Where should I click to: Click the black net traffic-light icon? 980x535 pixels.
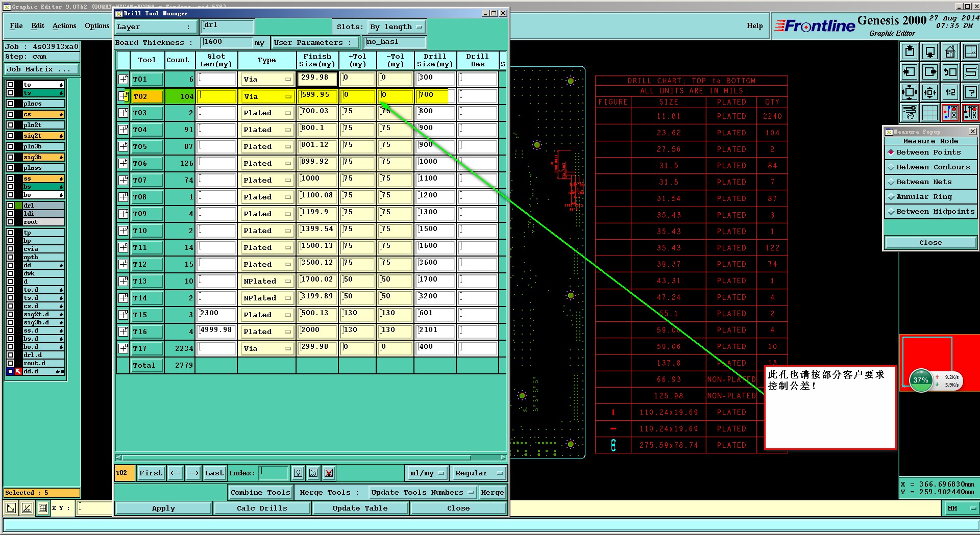(970, 113)
